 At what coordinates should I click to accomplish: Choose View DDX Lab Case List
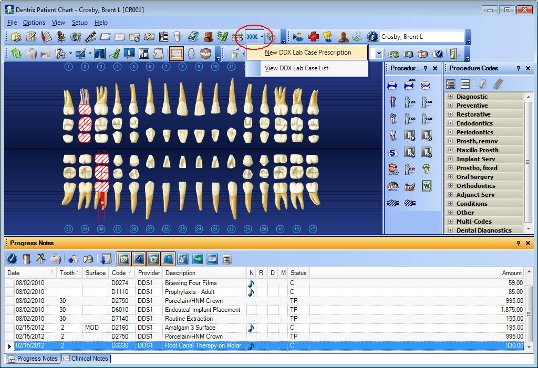click(307, 68)
